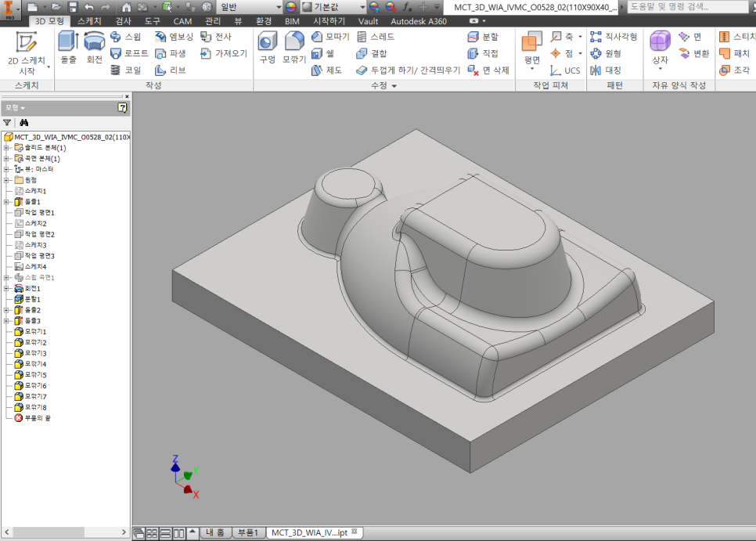
Task: Pick the Emboss (엠보싱) tool
Action: pos(174,37)
